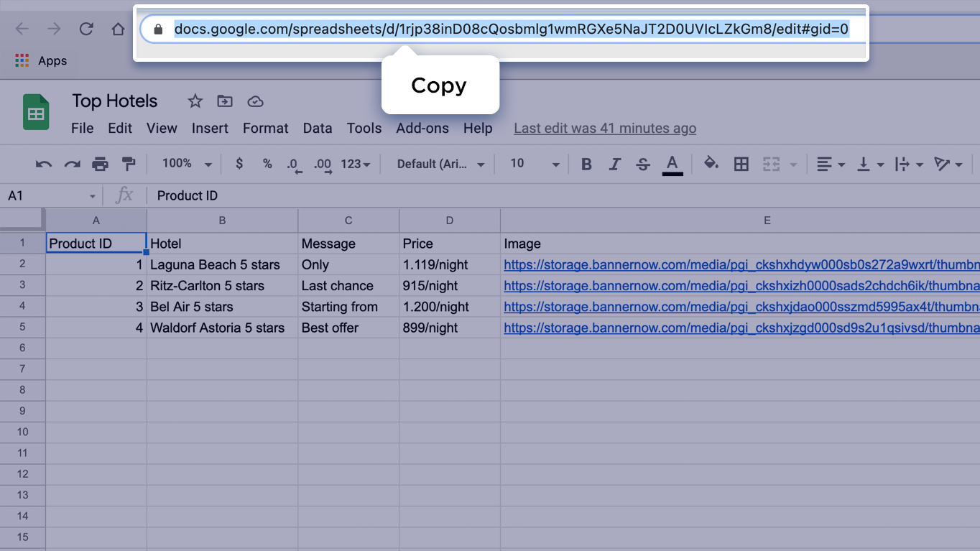Image resolution: width=980 pixels, height=551 pixels.
Task: Toggle bold formatting
Action: pyautogui.click(x=586, y=165)
